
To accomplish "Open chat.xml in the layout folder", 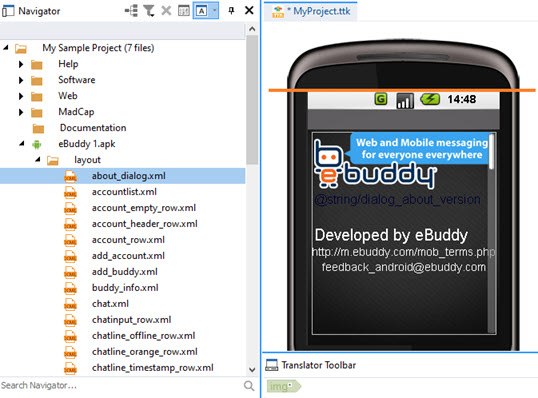I will [110, 304].
